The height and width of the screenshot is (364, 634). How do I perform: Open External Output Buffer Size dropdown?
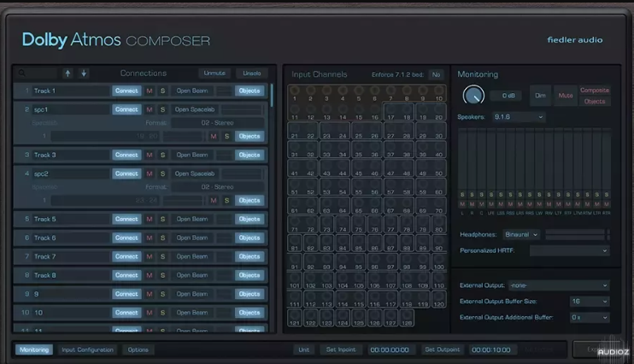pos(589,302)
